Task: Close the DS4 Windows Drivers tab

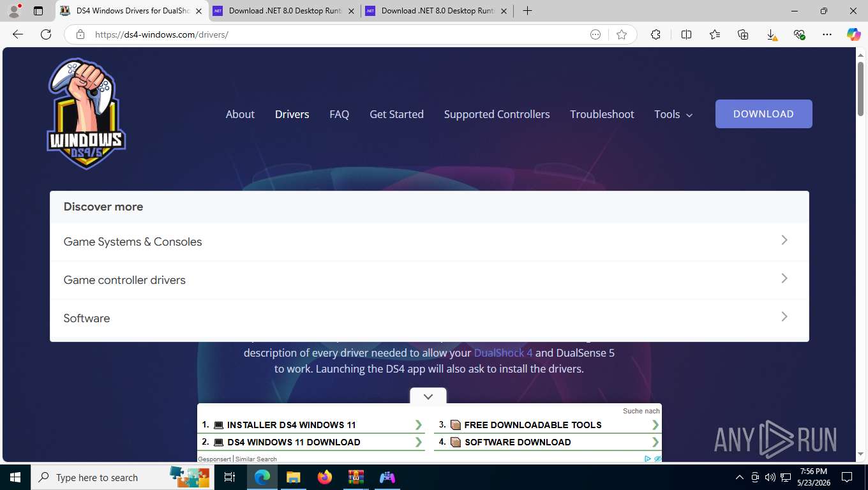Action: click(198, 11)
